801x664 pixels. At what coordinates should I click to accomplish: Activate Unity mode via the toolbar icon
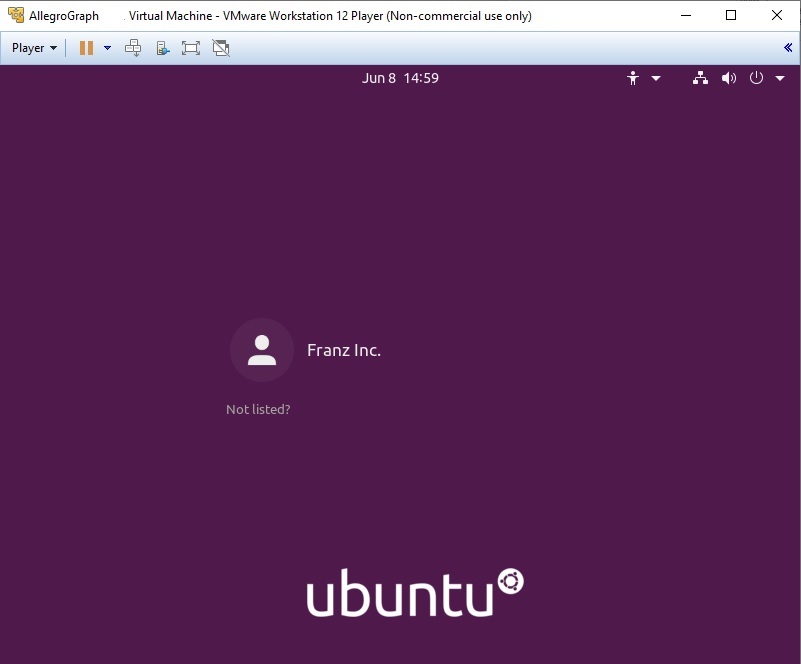point(219,47)
